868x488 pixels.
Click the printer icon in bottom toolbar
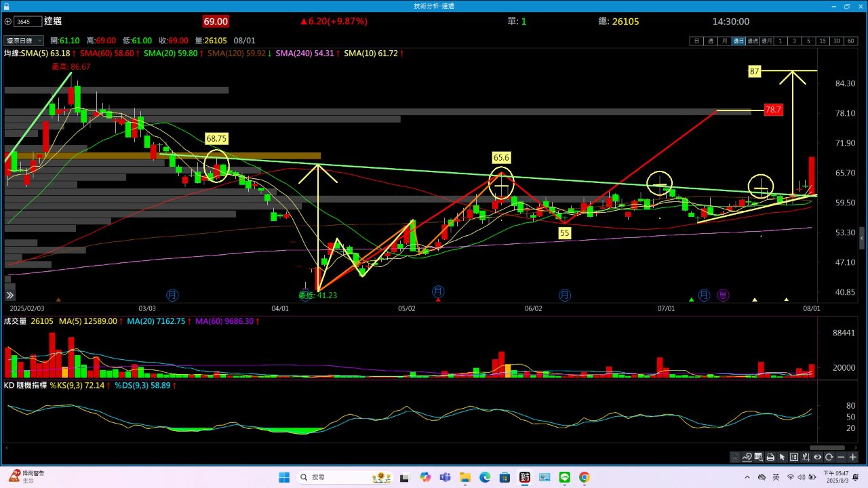[770, 457]
